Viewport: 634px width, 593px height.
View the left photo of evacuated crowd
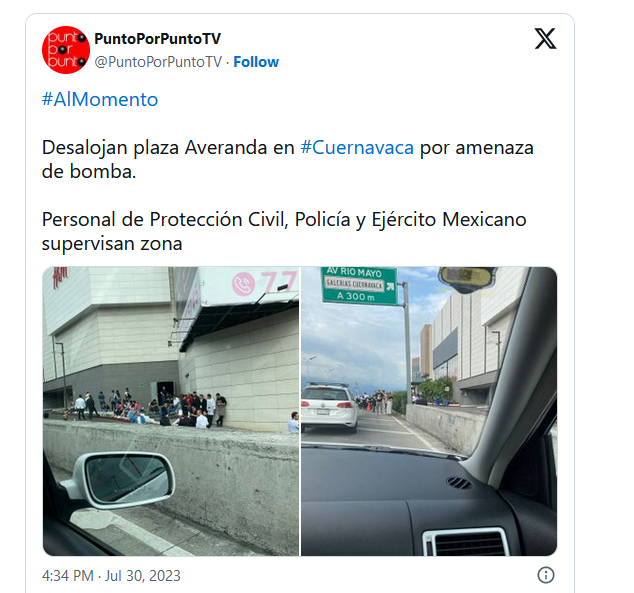(171, 411)
